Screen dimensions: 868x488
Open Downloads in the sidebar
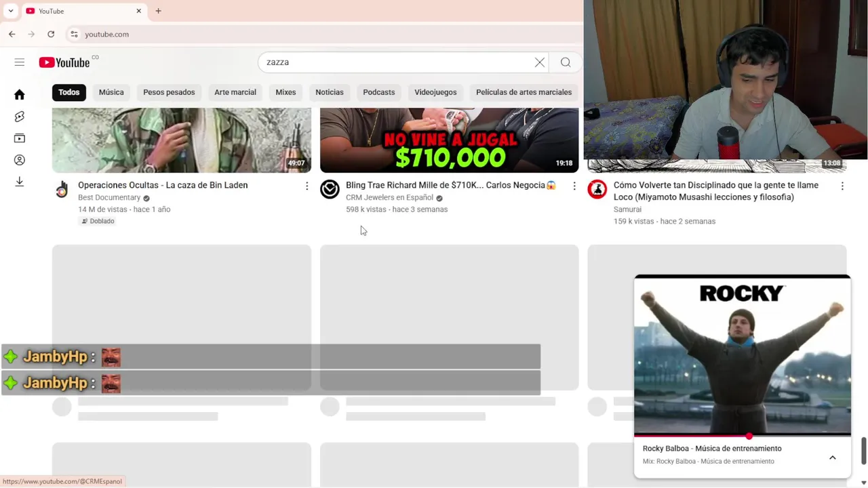(x=20, y=182)
